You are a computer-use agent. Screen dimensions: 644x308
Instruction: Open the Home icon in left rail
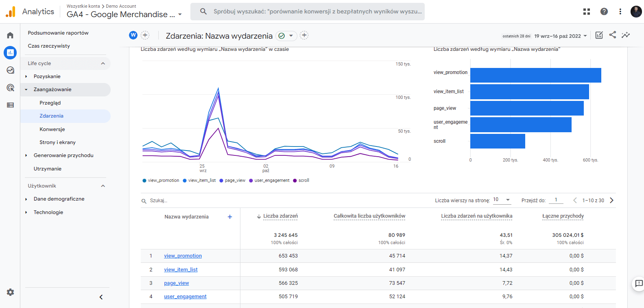[x=10, y=35]
